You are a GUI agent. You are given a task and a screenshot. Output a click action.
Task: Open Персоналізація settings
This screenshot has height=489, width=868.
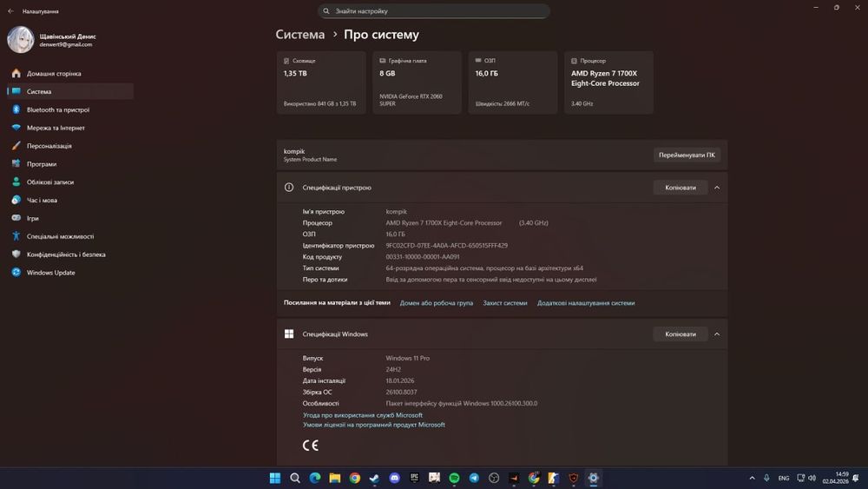(x=70, y=146)
